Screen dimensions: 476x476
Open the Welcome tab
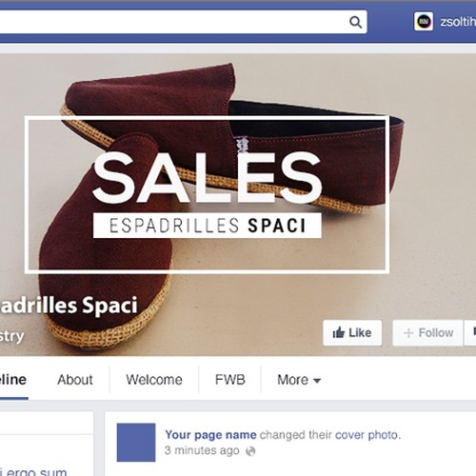[x=154, y=380]
